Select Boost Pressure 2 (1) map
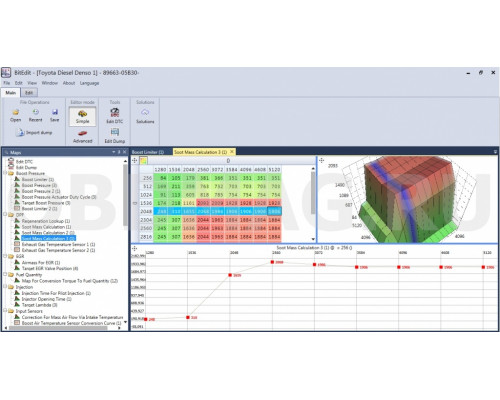Viewport: 500px width, 400px height. (x=41, y=191)
